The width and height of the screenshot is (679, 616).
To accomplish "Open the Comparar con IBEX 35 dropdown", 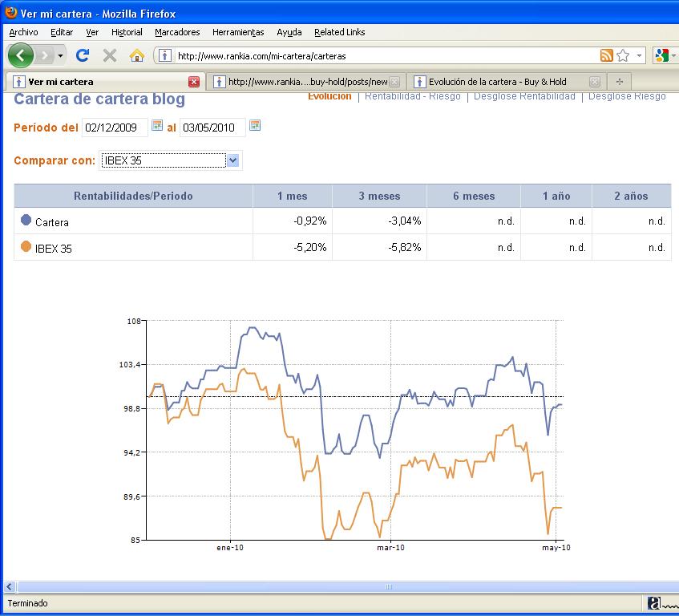I will [x=170, y=160].
